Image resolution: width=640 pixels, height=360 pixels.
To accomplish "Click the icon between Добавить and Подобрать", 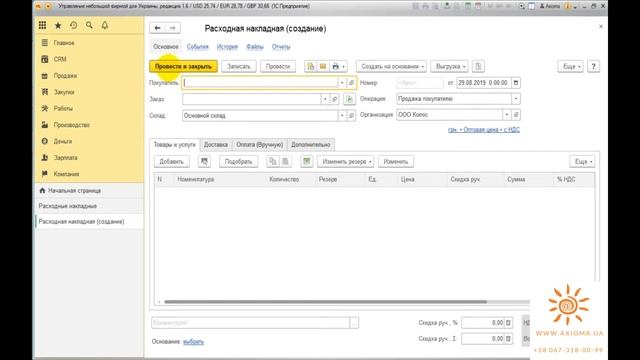I will click(204, 162).
